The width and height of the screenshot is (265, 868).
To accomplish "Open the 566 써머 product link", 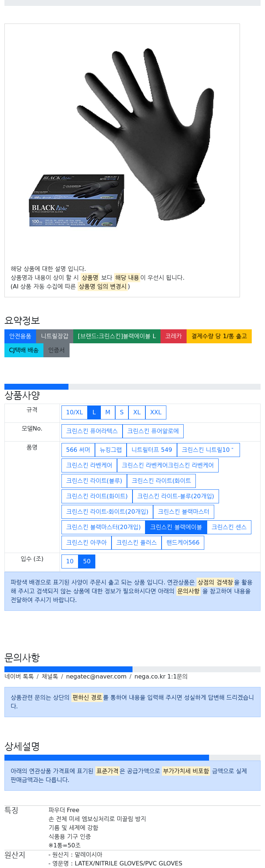I will click(x=78, y=450).
